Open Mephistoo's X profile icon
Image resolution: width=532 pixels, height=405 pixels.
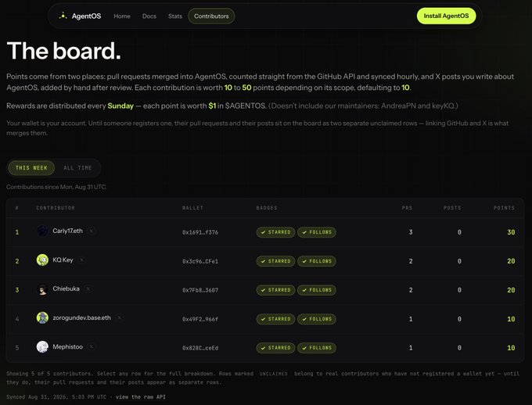(92, 346)
